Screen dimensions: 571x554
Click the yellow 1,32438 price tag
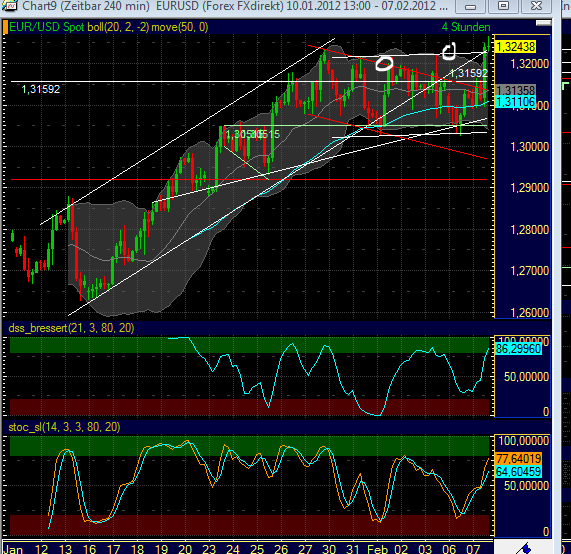click(515, 47)
